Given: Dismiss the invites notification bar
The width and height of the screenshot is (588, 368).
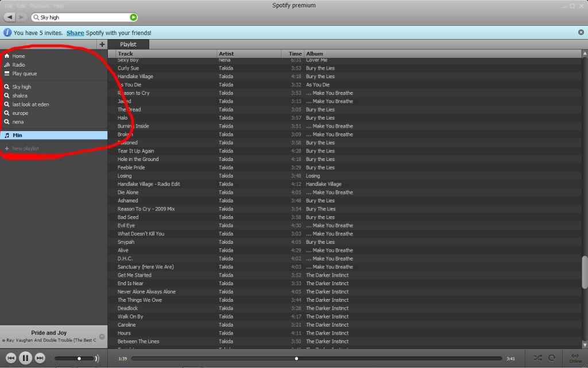Looking at the screenshot, I should pyautogui.click(x=581, y=33).
